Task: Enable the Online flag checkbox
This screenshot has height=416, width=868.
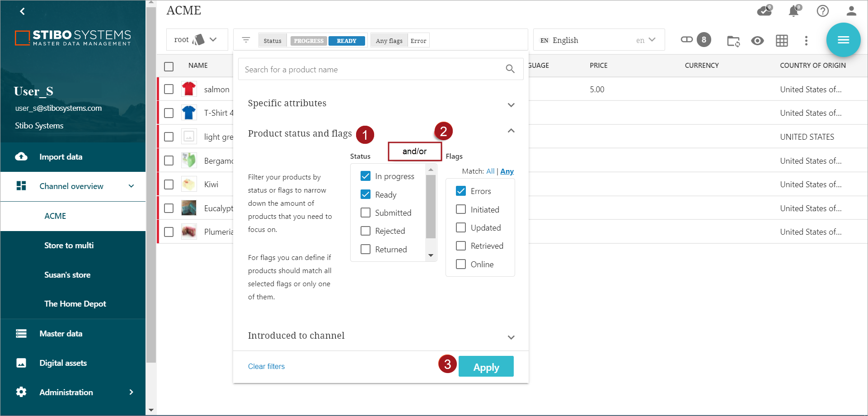Action: [461, 264]
